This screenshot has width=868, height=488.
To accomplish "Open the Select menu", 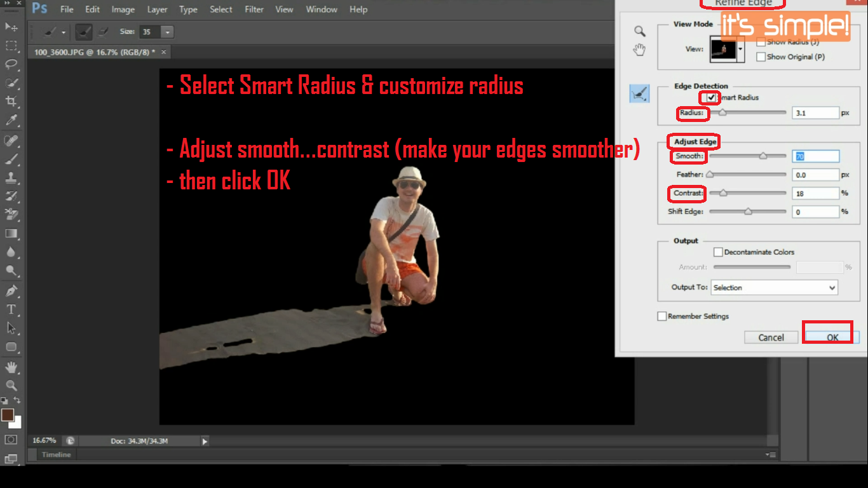I will click(x=221, y=10).
